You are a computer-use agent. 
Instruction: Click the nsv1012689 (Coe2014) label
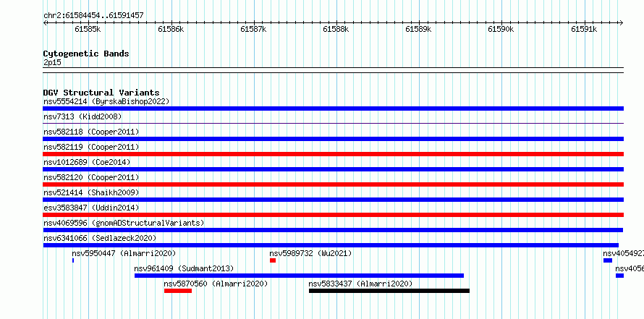(x=87, y=162)
